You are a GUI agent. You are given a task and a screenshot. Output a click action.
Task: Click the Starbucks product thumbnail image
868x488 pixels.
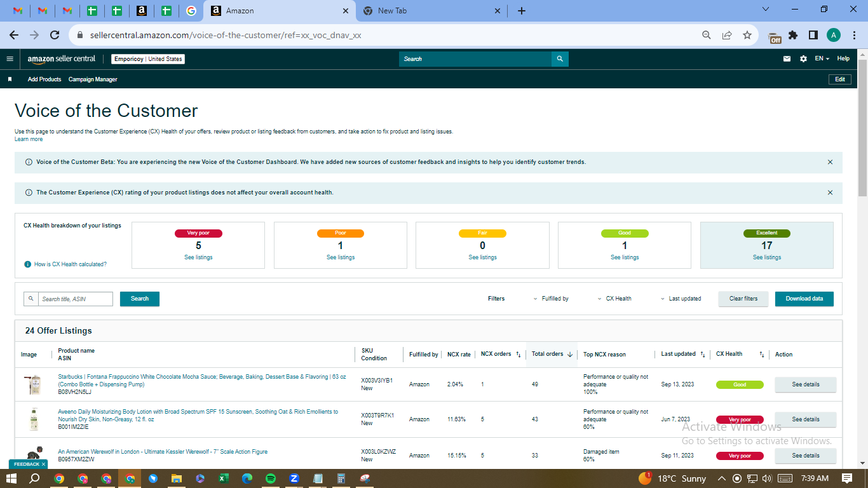(33, 385)
